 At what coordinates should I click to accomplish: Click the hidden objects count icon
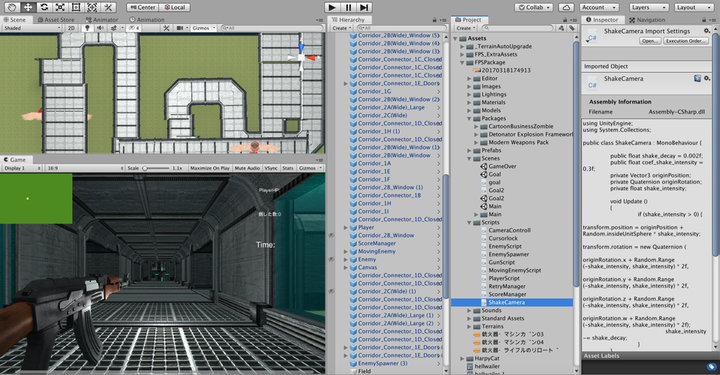tap(134, 28)
